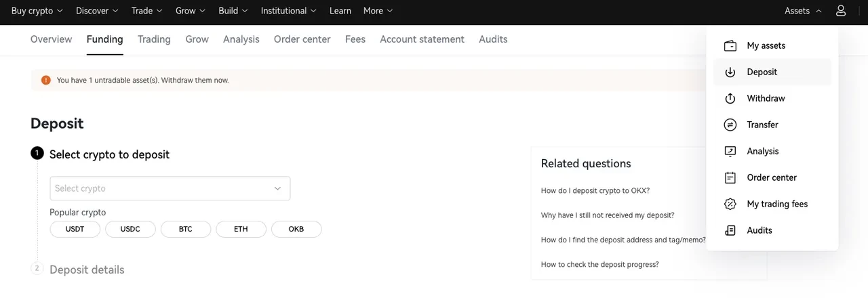
Task: Choose USDT popular crypto
Action: click(75, 229)
